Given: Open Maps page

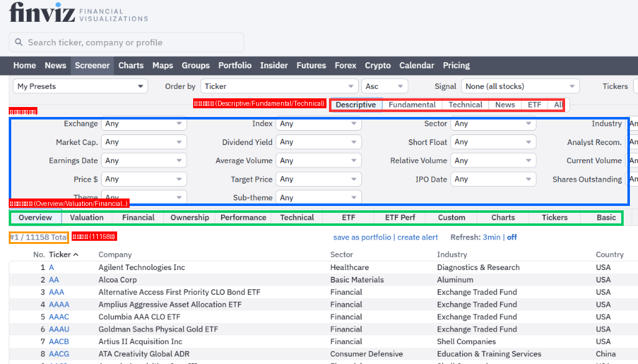Looking at the screenshot, I should pyautogui.click(x=163, y=65).
